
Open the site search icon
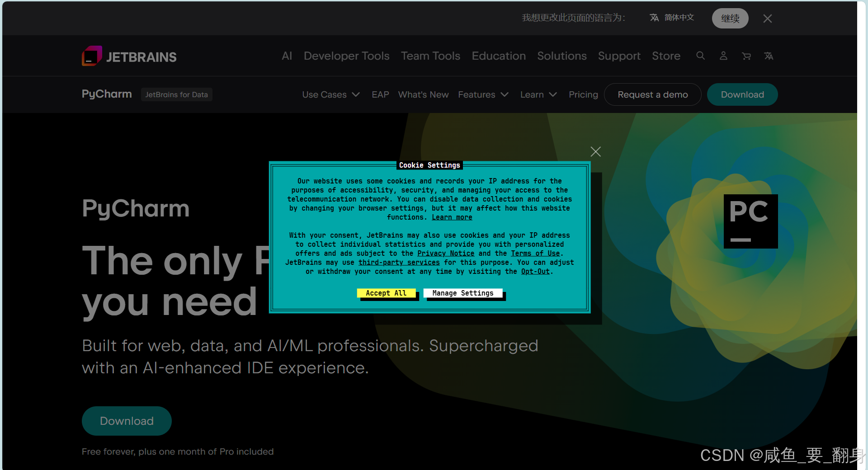[x=701, y=56]
